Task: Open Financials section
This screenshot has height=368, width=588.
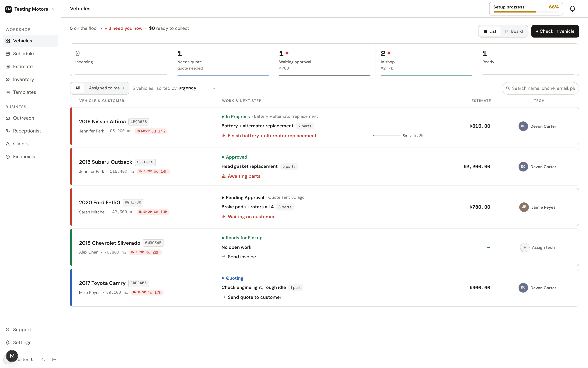Action: coord(30,157)
